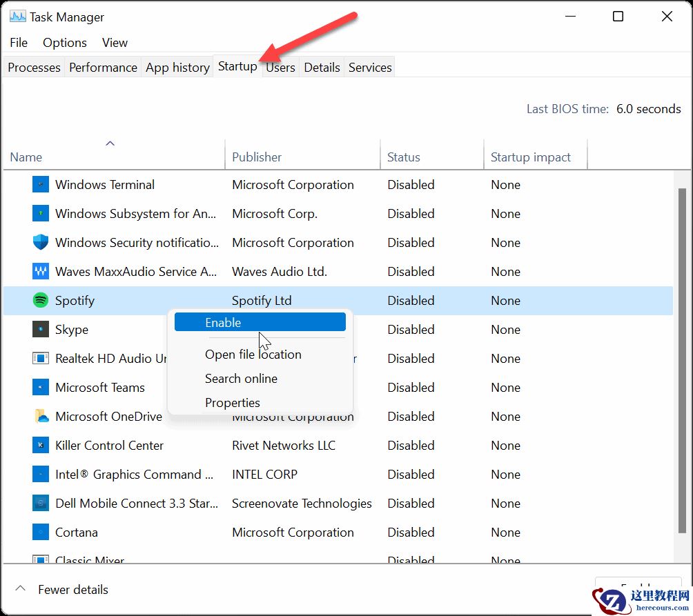Select Properties in the context menu

pyautogui.click(x=233, y=402)
